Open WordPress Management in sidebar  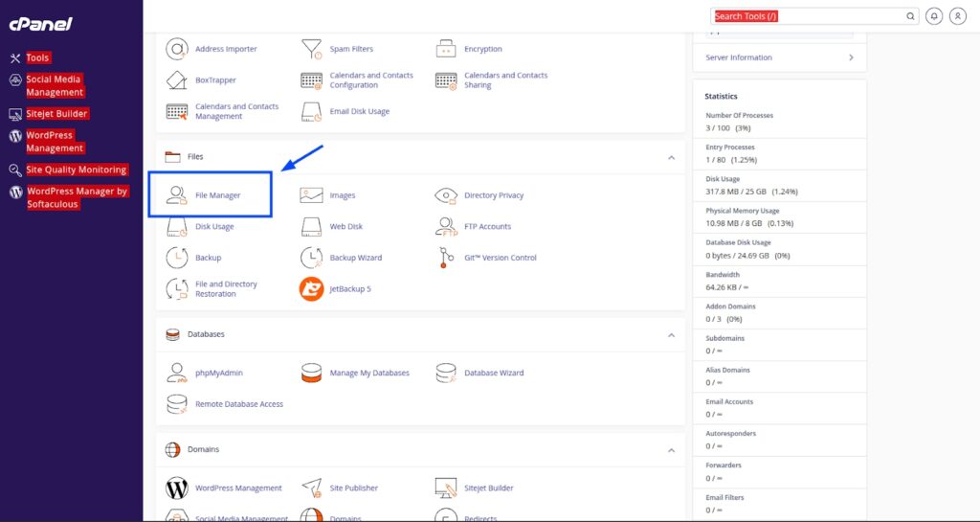(55, 142)
